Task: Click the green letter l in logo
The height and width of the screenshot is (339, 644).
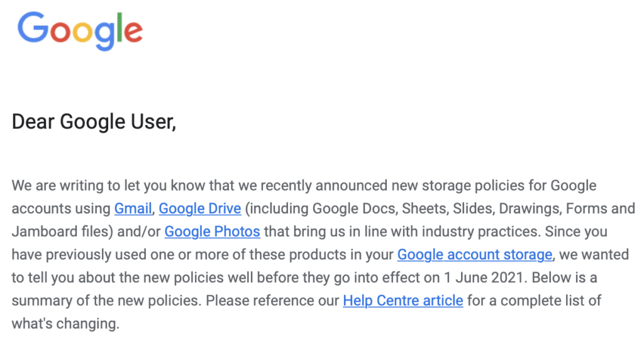Action: tap(119, 27)
